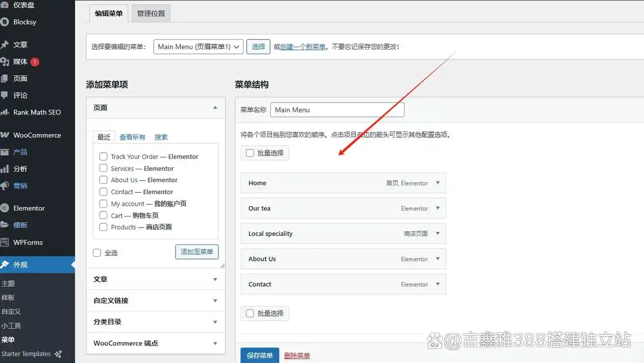
Task: Switch to the 管理位置 tab
Action: coord(151,13)
